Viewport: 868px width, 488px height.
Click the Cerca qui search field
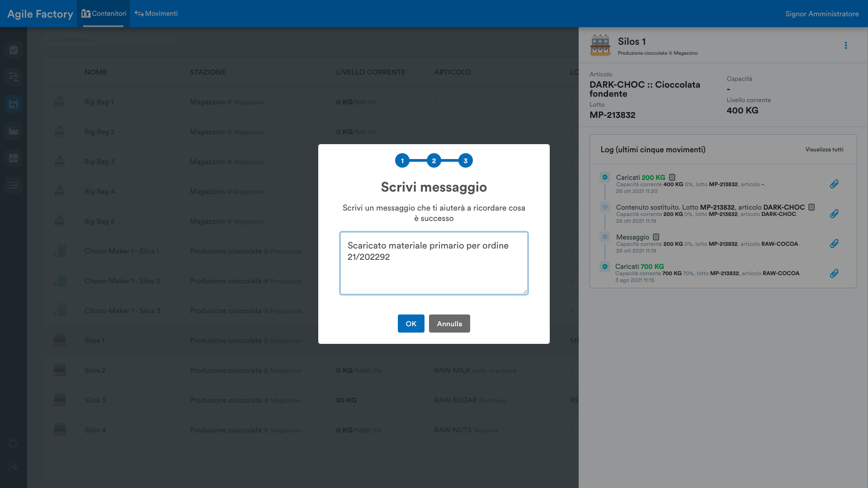click(x=111, y=39)
